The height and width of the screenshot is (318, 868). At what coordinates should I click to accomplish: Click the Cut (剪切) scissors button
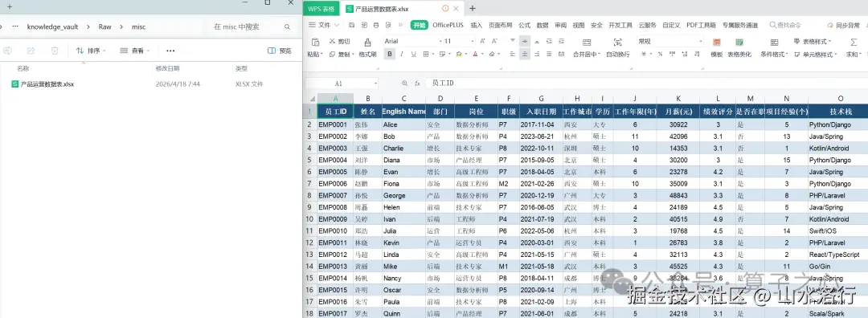[x=339, y=42]
